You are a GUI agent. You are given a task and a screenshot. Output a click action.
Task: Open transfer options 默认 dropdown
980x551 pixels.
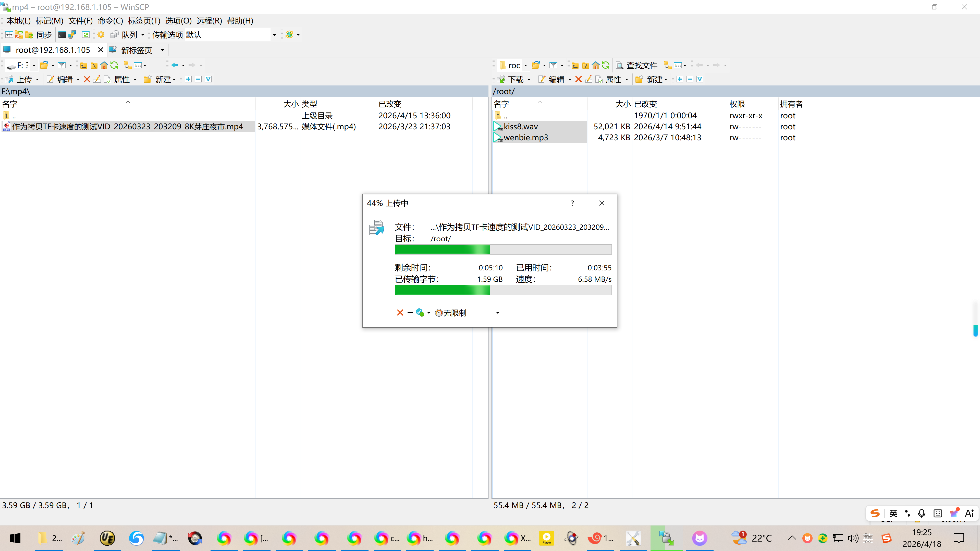(x=274, y=35)
